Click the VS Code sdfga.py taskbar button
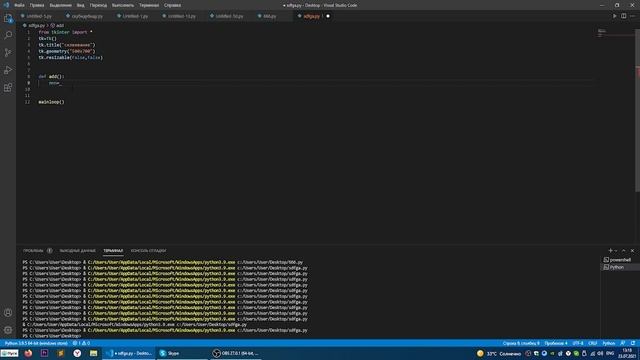The width and height of the screenshot is (640, 360). [x=129, y=353]
